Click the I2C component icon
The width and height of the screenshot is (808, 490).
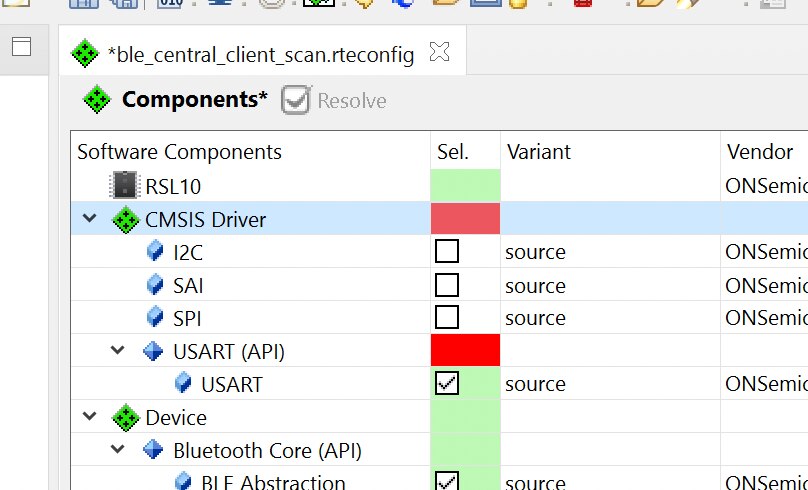tap(155, 252)
